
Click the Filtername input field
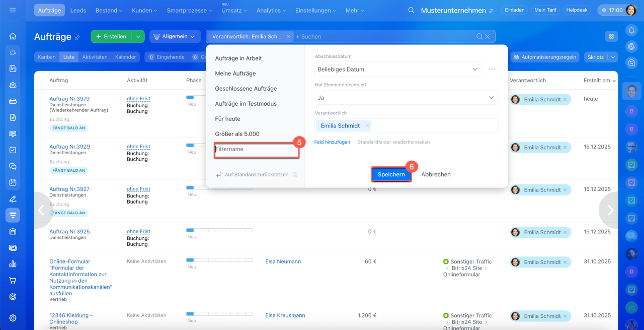tap(257, 150)
